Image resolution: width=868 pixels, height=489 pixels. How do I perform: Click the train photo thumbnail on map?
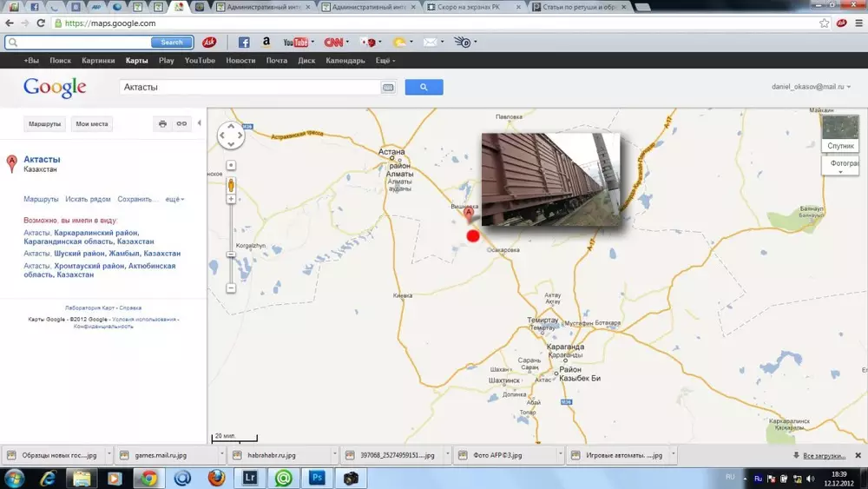(551, 178)
